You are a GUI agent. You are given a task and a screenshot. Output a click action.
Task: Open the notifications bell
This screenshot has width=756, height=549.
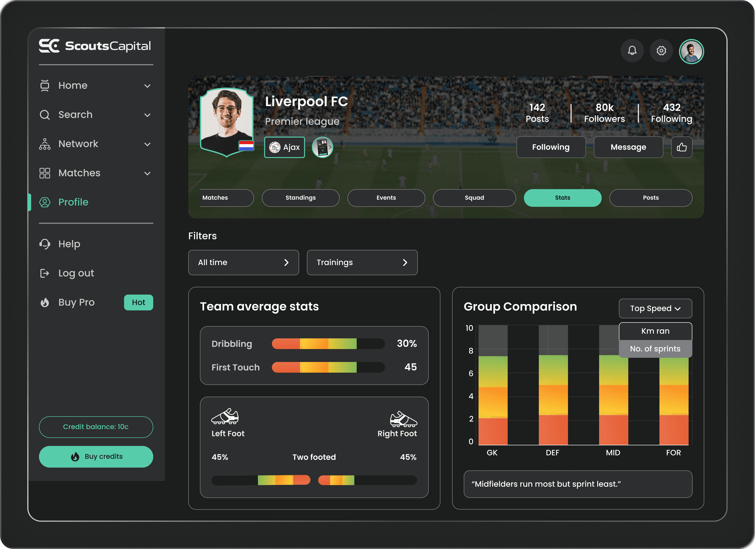click(x=632, y=51)
